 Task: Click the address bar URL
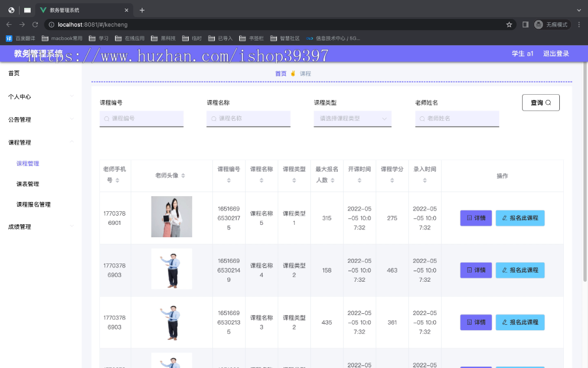pos(93,24)
